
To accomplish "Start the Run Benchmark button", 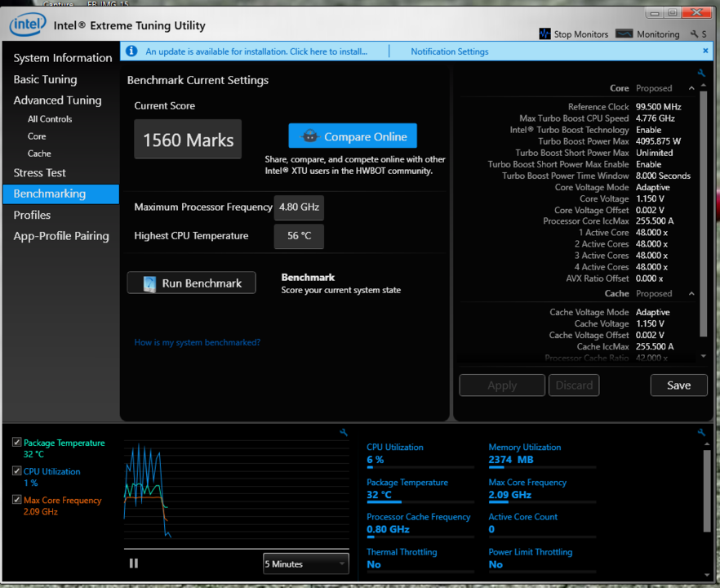I will pos(192,283).
